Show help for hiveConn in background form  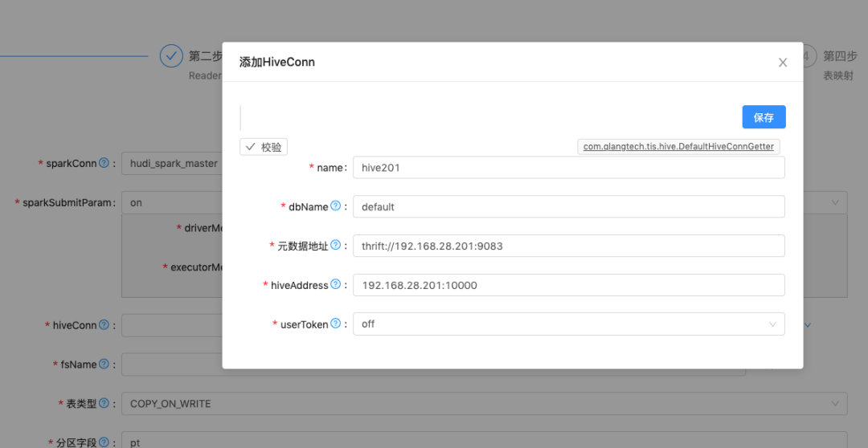(x=104, y=324)
